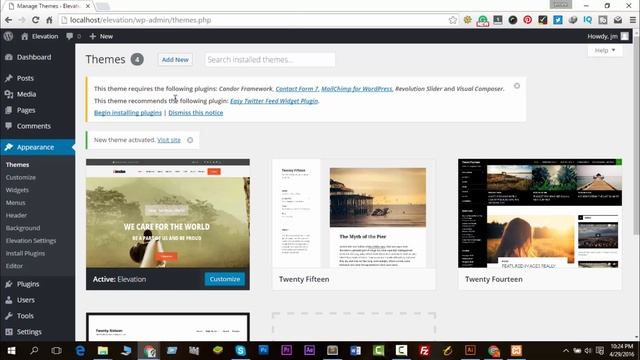Select the Twenty Fifteen theme thumbnail
Screen dimensions: 640x360
coord(354,213)
